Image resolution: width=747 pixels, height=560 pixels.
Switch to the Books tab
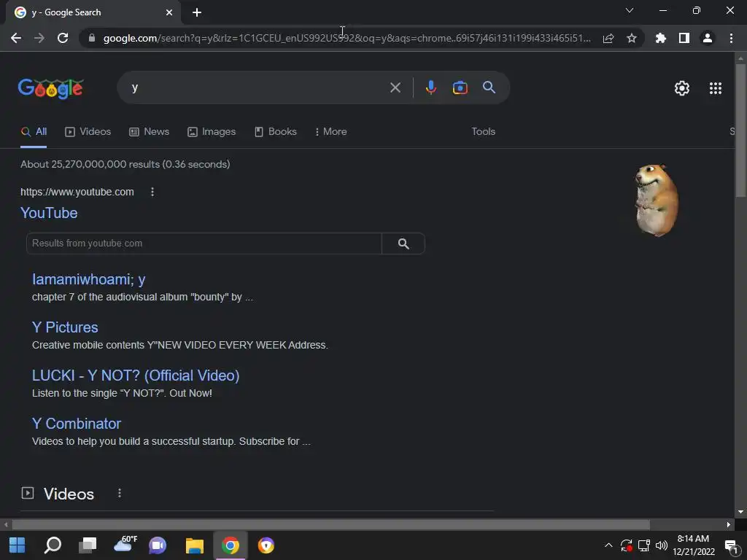pyautogui.click(x=276, y=132)
